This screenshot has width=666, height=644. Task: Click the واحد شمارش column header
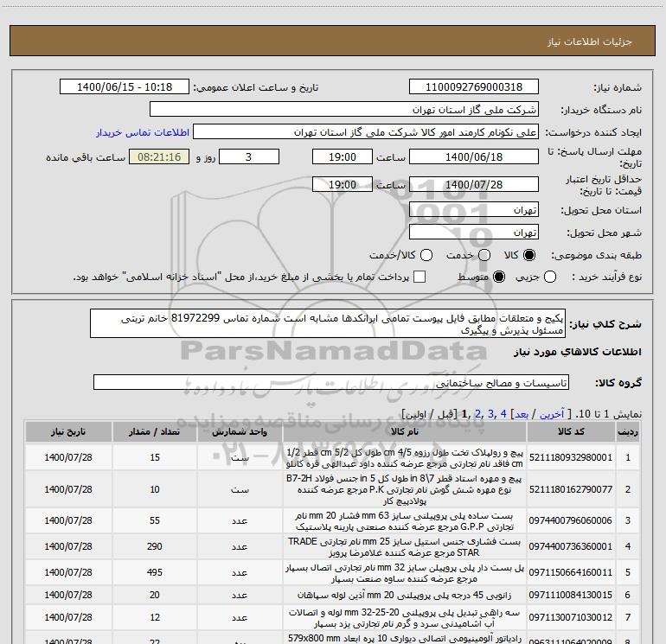click(x=240, y=431)
